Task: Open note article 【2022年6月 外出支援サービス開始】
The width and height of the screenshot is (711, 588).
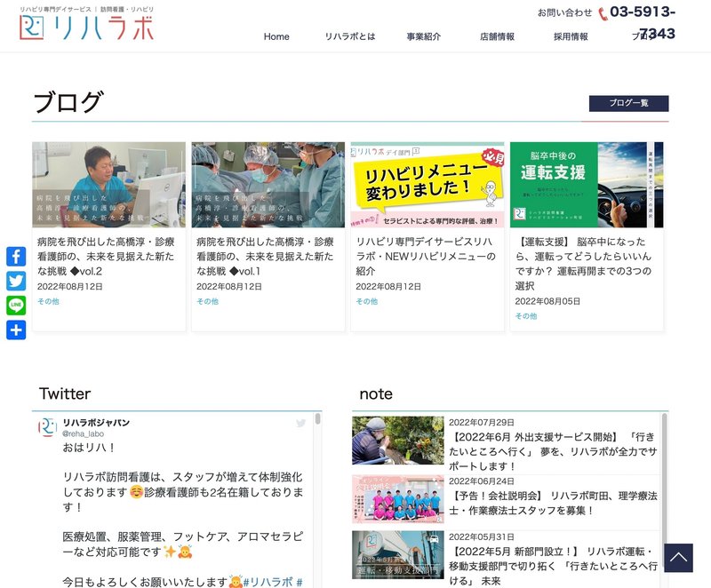Action: coord(553,451)
